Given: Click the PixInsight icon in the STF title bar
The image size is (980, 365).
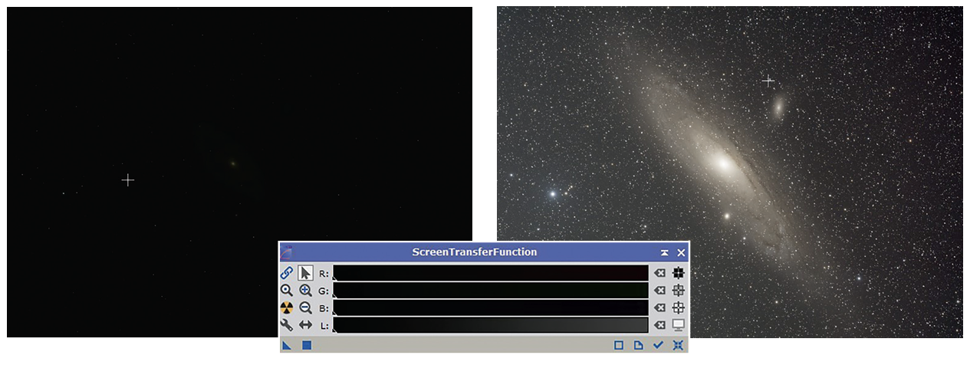Looking at the screenshot, I should coord(287,252).
